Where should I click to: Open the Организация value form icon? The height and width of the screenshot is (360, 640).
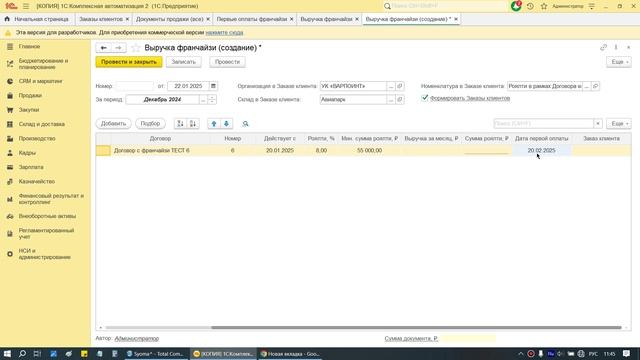point(400,86)
